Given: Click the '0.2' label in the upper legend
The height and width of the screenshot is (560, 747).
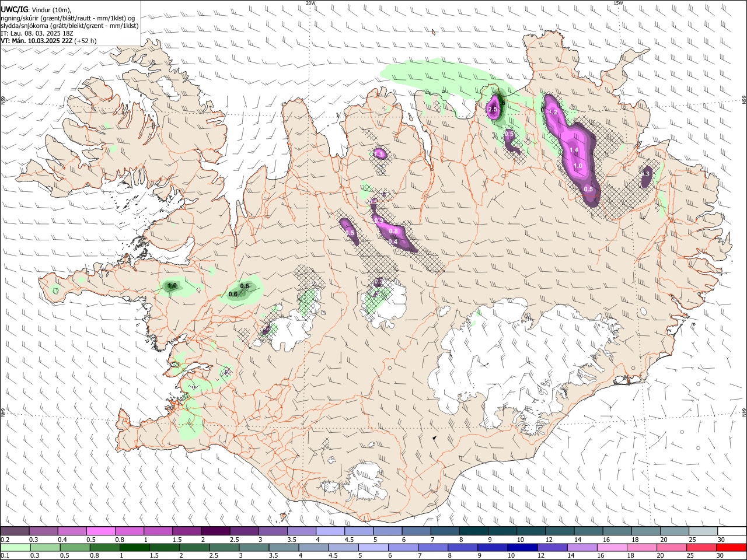Looking at the screenshot, I should 5,540.
